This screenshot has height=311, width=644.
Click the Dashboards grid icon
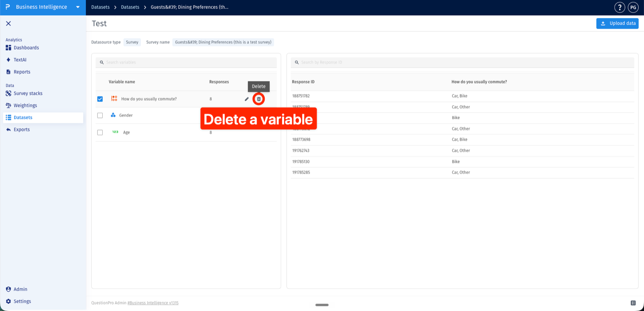(8, 48)
